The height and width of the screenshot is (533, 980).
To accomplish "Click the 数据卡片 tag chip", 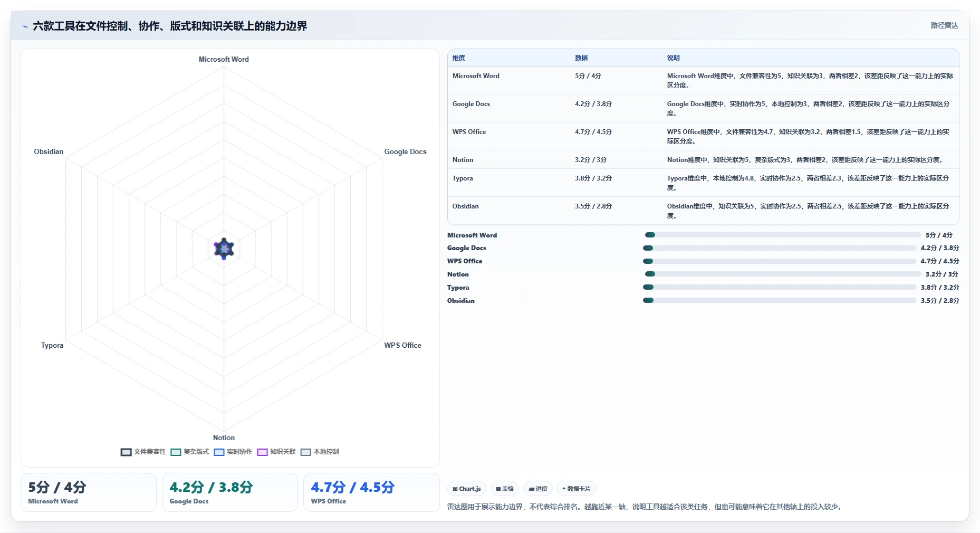I will (577, 489).
